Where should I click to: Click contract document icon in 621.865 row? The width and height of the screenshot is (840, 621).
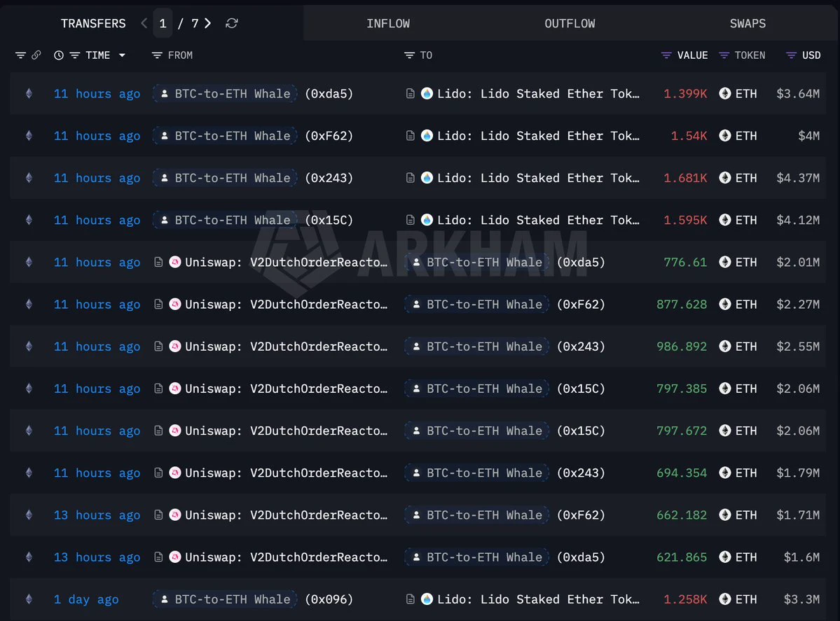click(x=158, y=557)
